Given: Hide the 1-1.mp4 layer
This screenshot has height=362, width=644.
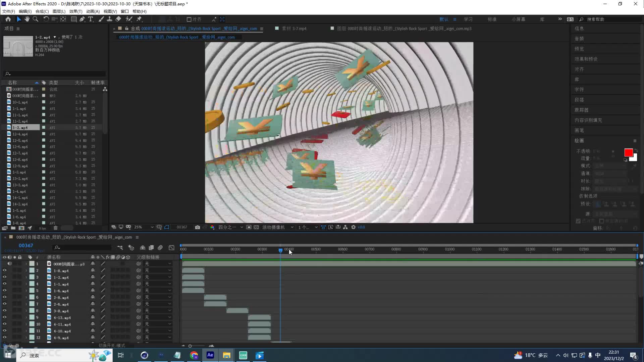Looking at the screenshot, I should pos(5,284).
